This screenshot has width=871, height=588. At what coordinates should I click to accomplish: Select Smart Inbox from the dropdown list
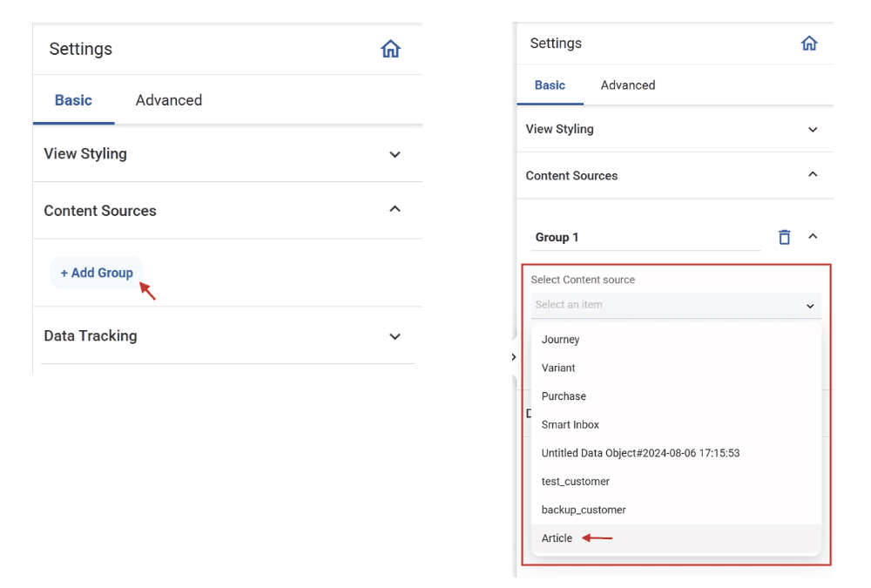(571, 424)
